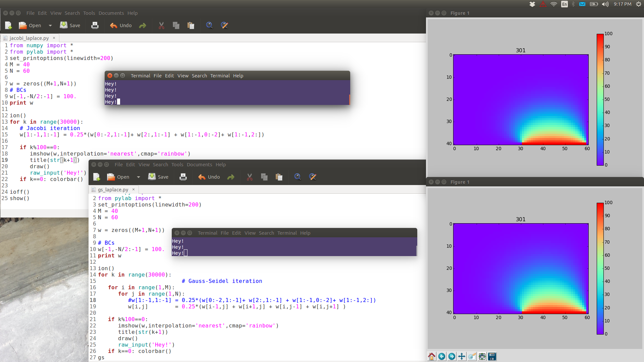Open Search menu in lower gedit window

[160, 165]
